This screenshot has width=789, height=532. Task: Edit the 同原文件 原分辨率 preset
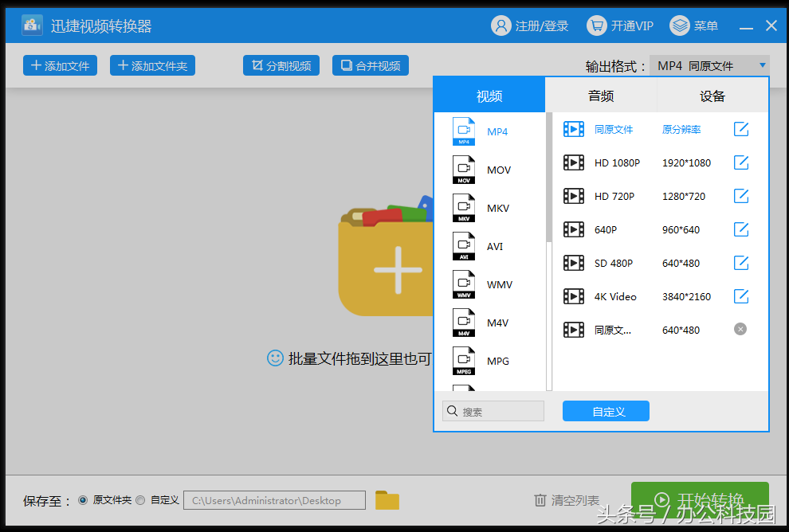coord(740,129)
